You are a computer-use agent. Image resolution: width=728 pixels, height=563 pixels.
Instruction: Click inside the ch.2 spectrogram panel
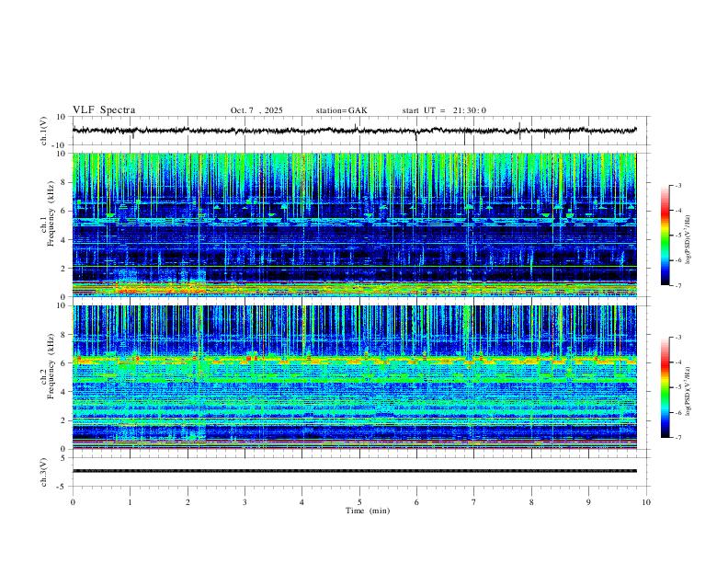coord(354,377)
